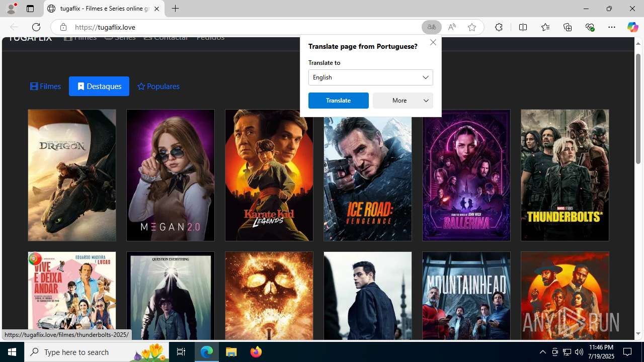644x362 pixels.
Task: Open the notification center icon
Action: pos(628,352)
